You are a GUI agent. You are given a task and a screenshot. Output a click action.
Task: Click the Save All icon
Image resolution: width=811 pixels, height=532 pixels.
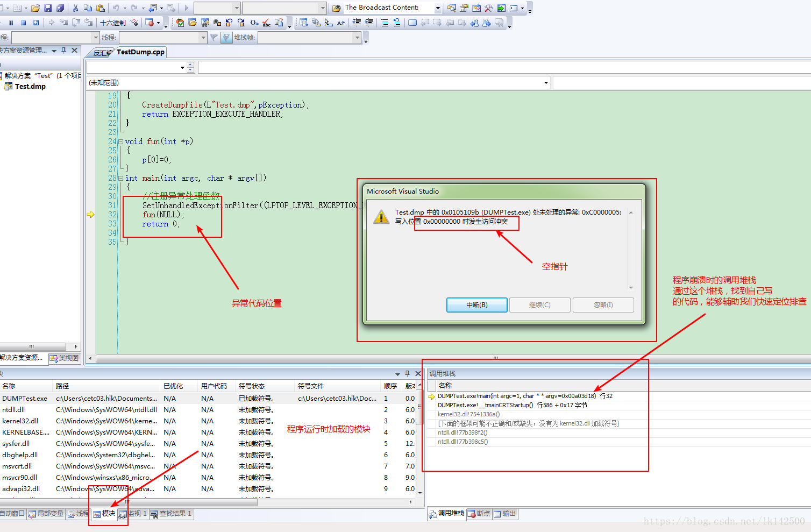(x=60, y=8)
